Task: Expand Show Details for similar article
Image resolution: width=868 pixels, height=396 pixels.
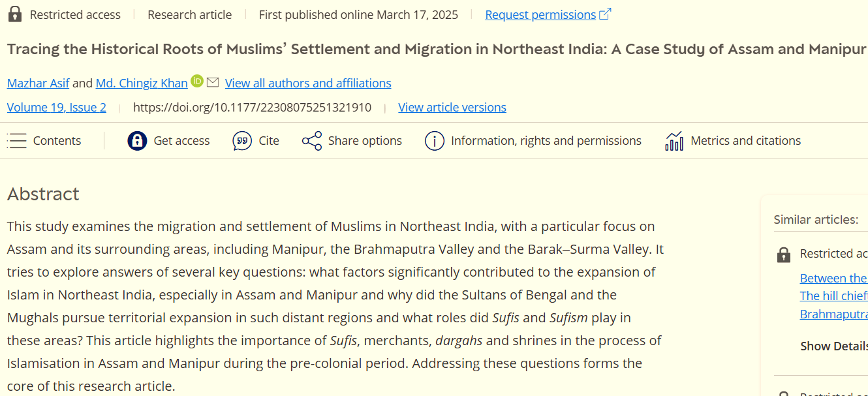Action: (833, 346)
